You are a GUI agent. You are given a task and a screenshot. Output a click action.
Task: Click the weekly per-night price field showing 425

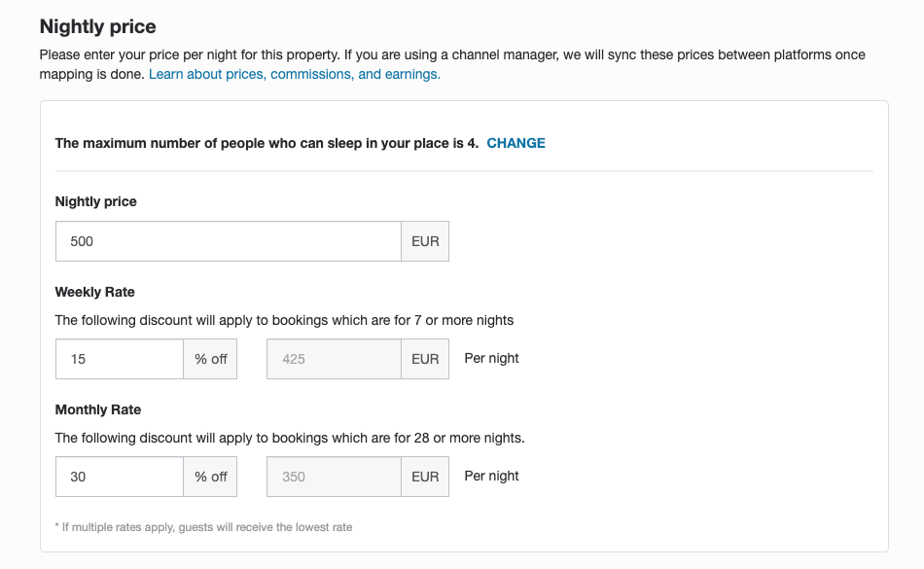coord(334,359)
